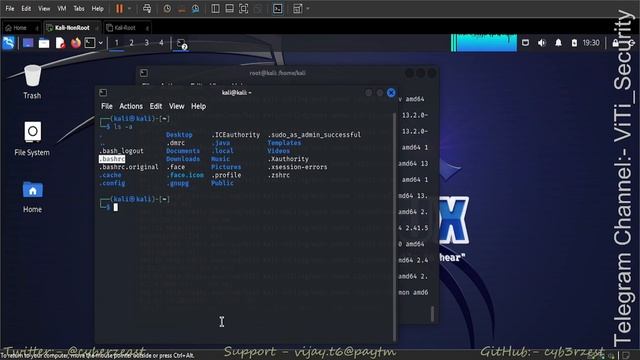Open the Help menu in kali@kali terminal
Viewport: 640px width, 360px height.
[x=198, y=106]
